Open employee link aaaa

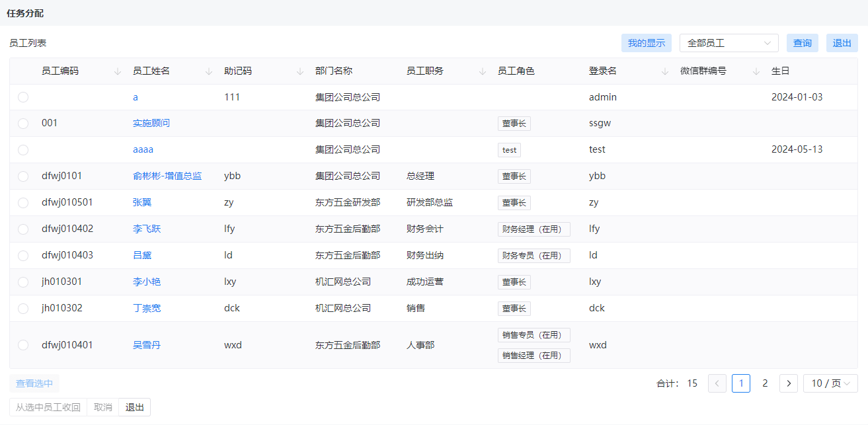[x=143, y=150]
